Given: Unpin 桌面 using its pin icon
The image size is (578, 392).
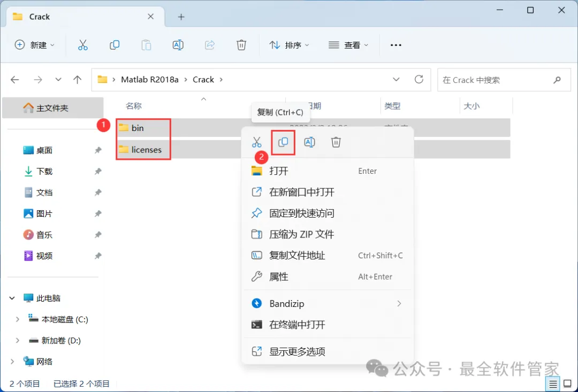Looking at the screenshot, I should click(x=98, y=150).
